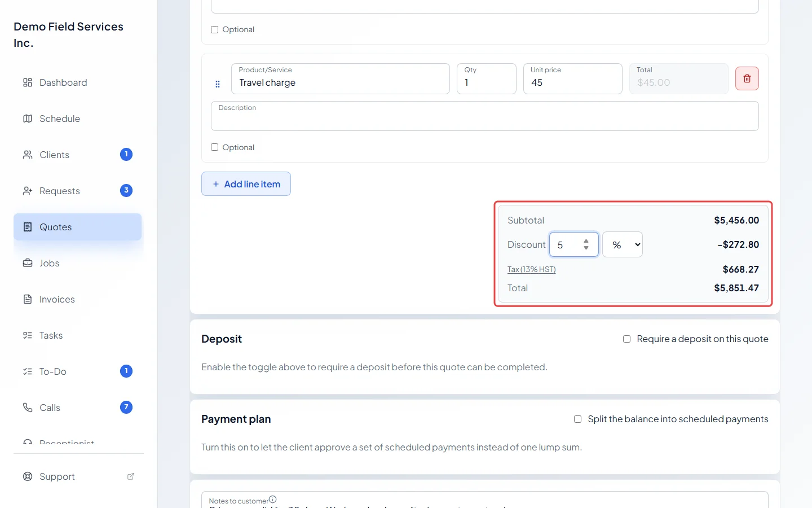Click the Payment plan section heading
The image size is (812, 508).
(x=236, y=419)
